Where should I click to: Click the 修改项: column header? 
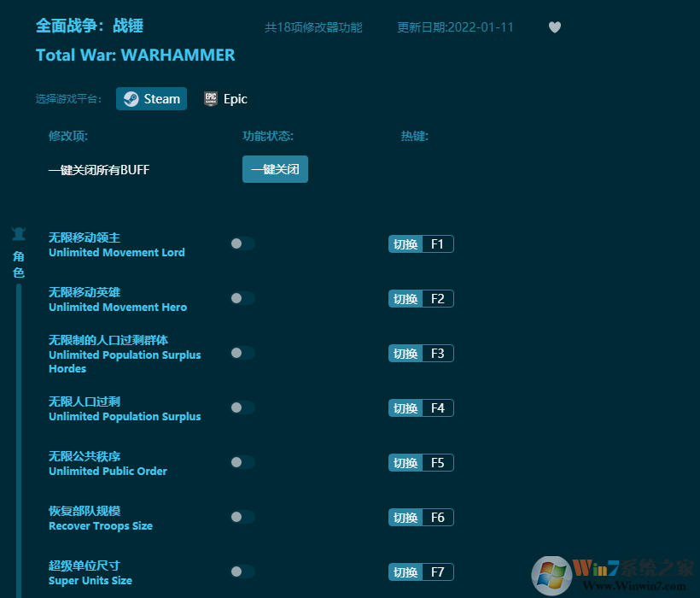coord(67,136)
